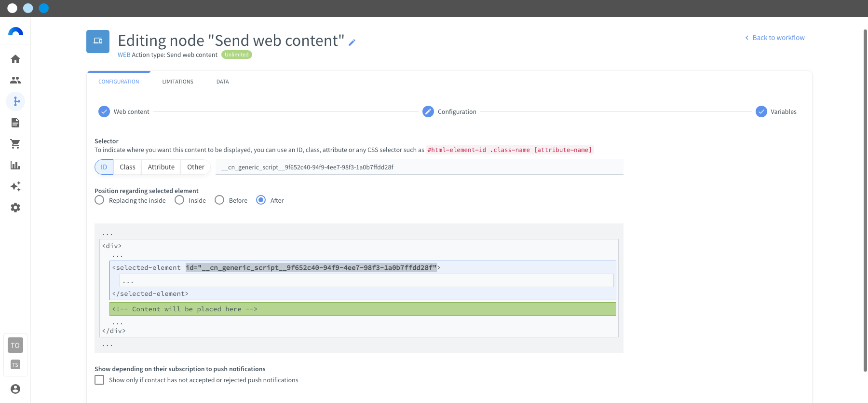Focus the selector ID input field
The height and width of the screenshot is (403, 868).
420,167
